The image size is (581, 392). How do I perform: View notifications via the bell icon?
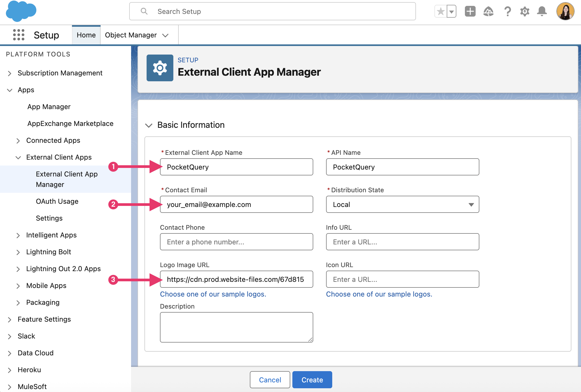click(x=542, y=11)
